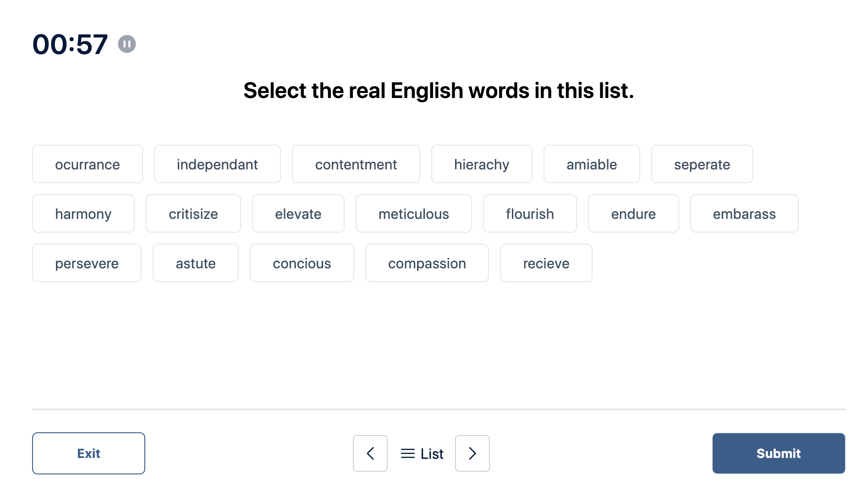Select the word 'astute'
The image size is (868, 490).
[x=196, y=263]
